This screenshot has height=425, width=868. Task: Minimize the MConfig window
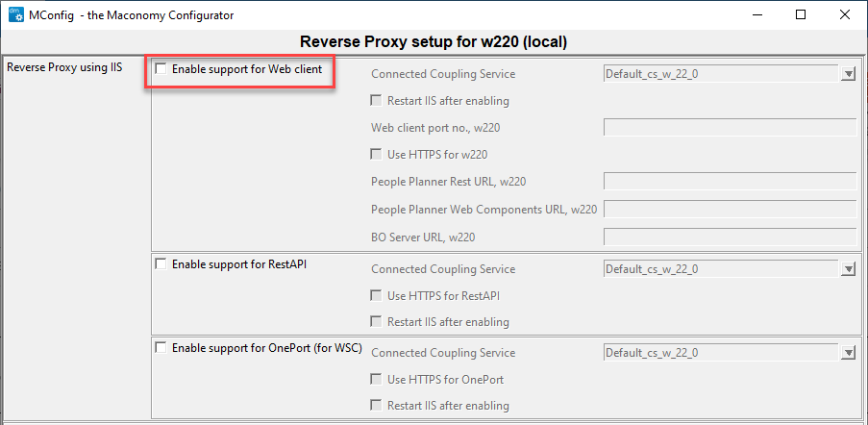[756, 14]
